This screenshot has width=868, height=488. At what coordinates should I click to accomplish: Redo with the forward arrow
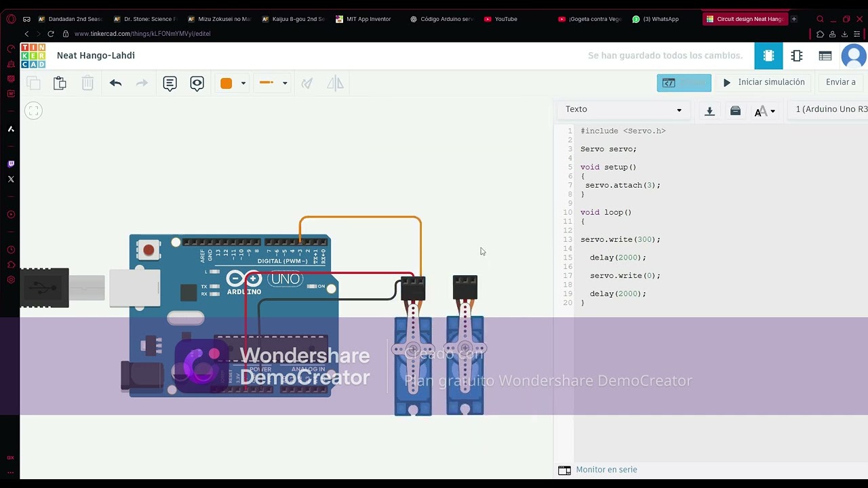point(142,83)
